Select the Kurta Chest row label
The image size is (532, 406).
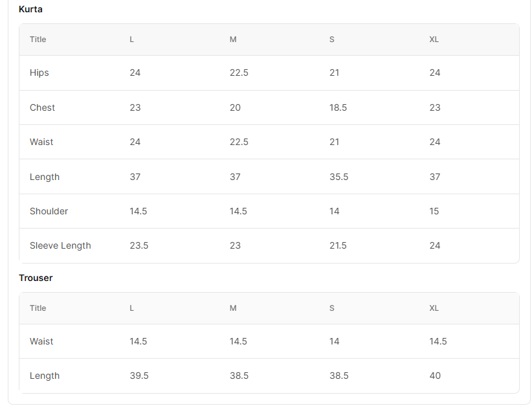coord(42,107)
